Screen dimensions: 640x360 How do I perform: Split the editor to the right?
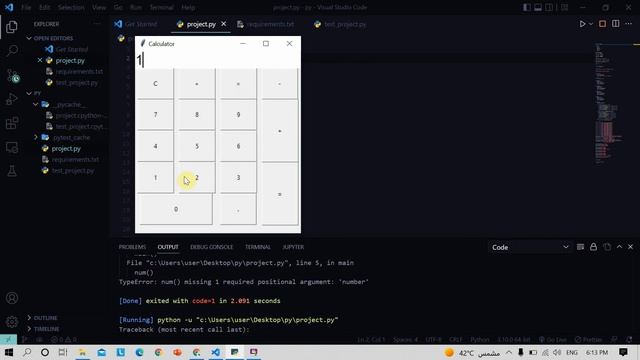point(616,24)
